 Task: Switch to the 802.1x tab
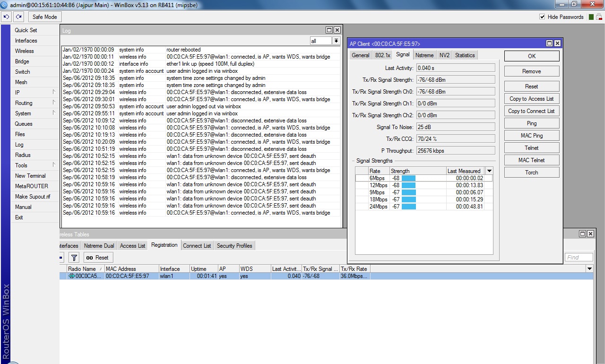(x=382, y=55)
